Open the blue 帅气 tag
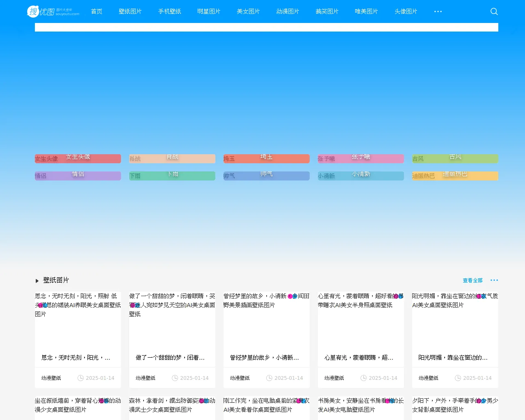 pos(267,176)
